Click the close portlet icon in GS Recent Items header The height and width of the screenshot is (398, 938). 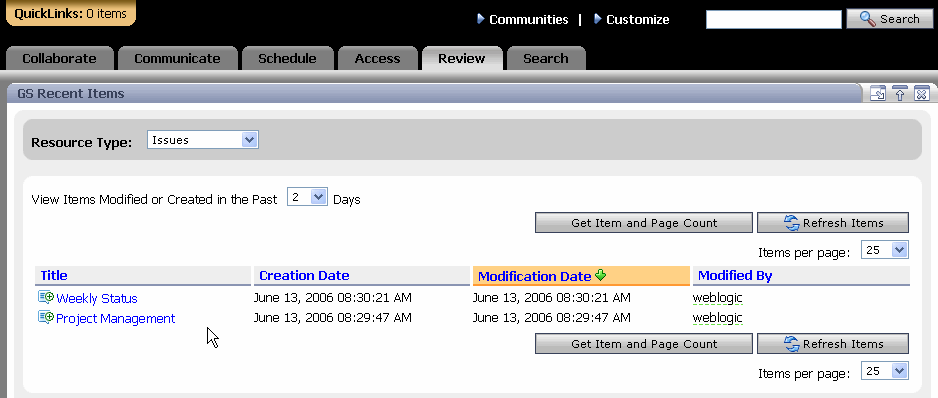922,94
